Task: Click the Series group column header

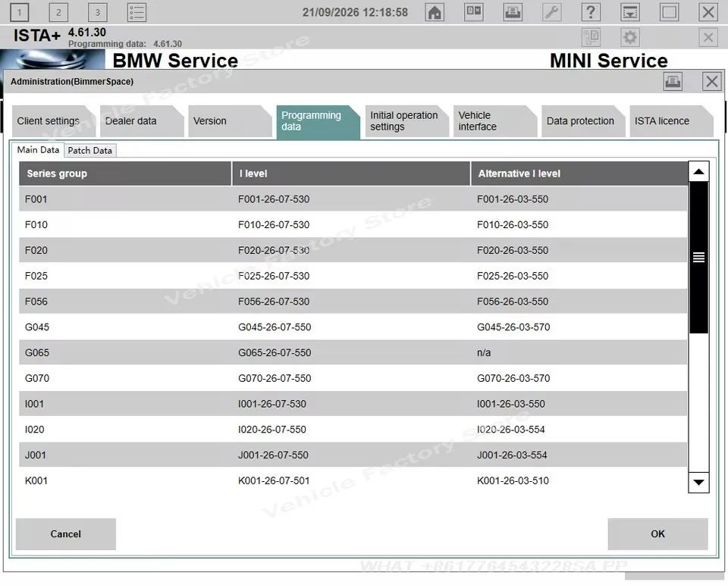Action: pyautogui.click(x=125, y=174)
